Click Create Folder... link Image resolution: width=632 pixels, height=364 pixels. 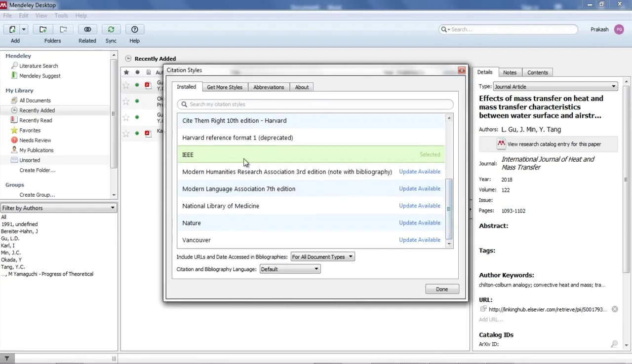(x=38, y=170)
